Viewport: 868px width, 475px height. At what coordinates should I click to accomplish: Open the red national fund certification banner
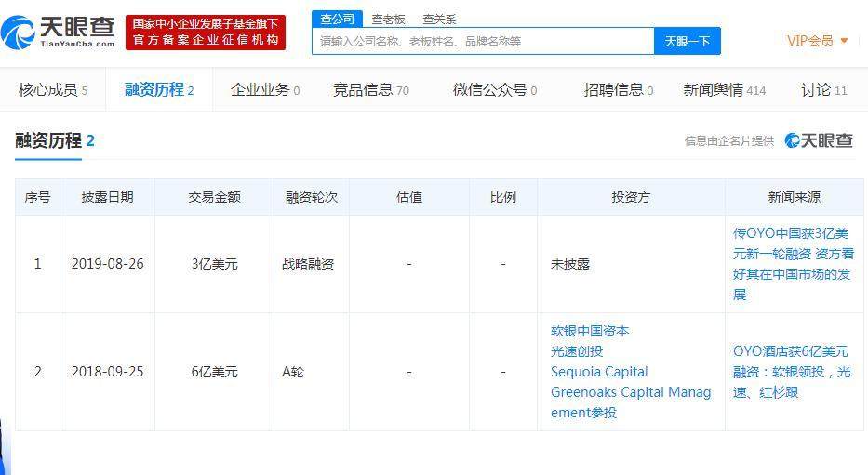pyautogui.click(x=206, y=33)
